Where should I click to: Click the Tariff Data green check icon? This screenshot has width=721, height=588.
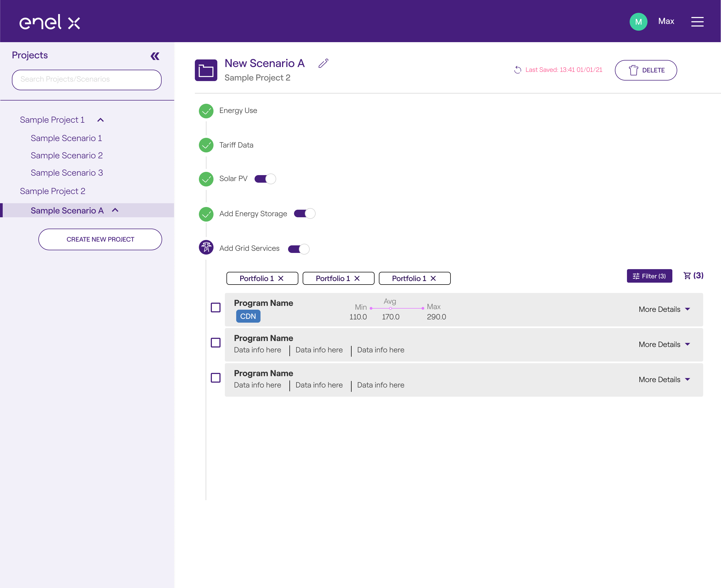click(x=206, y=145)
